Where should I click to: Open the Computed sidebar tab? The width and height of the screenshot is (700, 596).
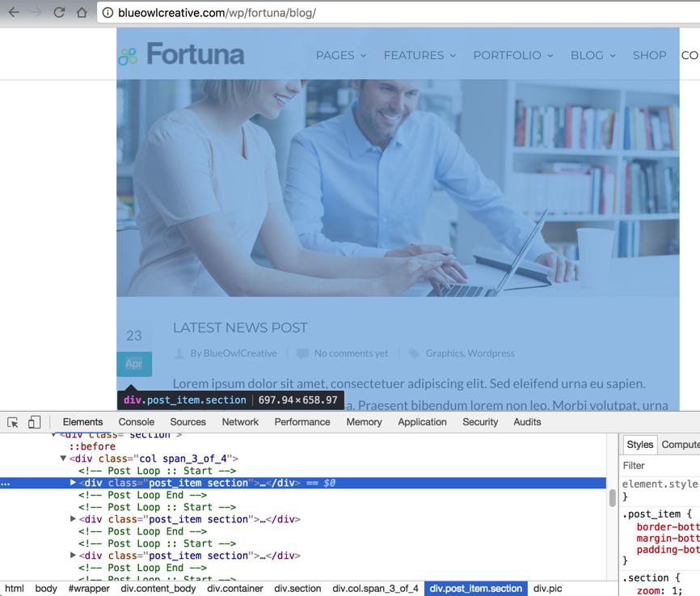pyautogui.click(x=681, y=445)
